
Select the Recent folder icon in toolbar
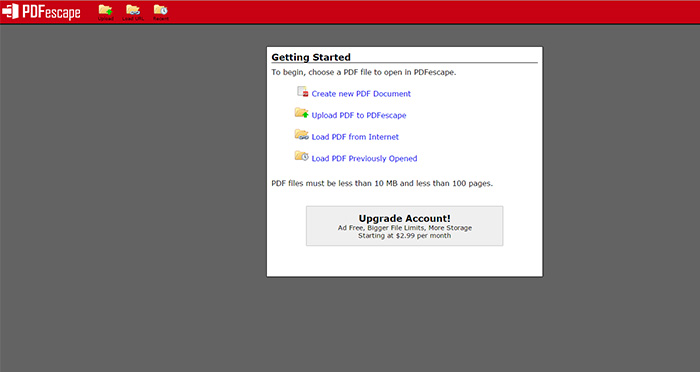click(x=161, y=10)
